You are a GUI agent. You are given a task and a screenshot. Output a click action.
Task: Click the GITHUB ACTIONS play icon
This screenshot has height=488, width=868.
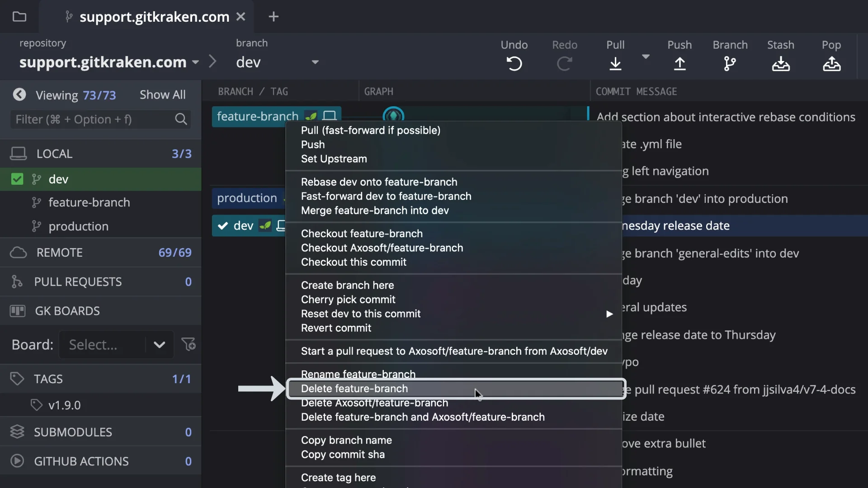coord(17,461)
